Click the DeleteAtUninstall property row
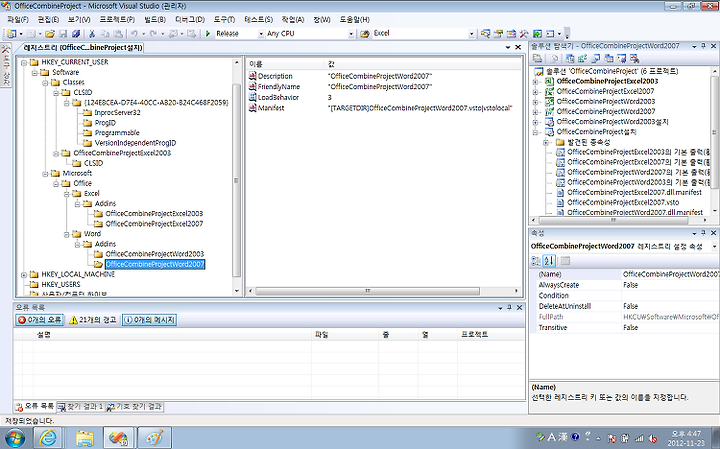This screenshot has width=720, height=449. 624,306
